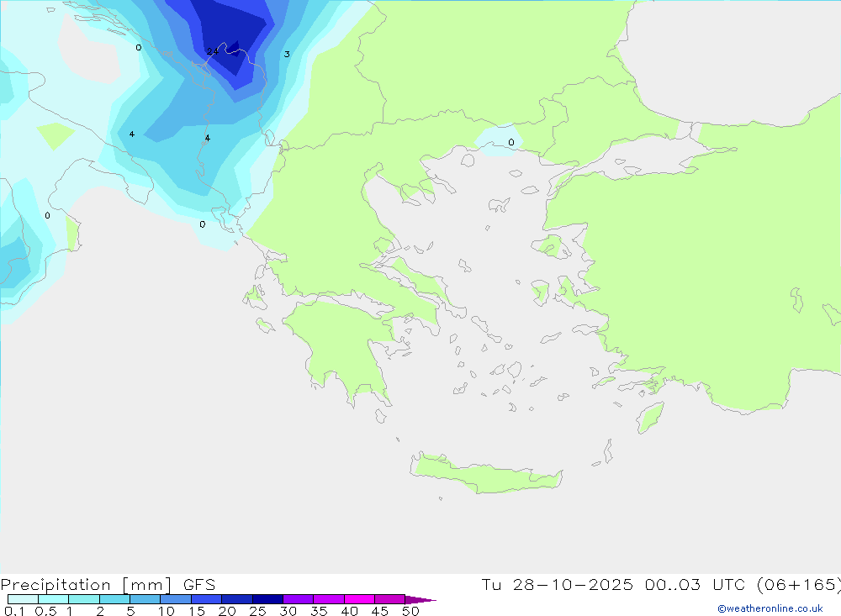Click the 'Tu 28-10-2025' date text
Viewport: 841px width, 616px height.
point(557,584)
